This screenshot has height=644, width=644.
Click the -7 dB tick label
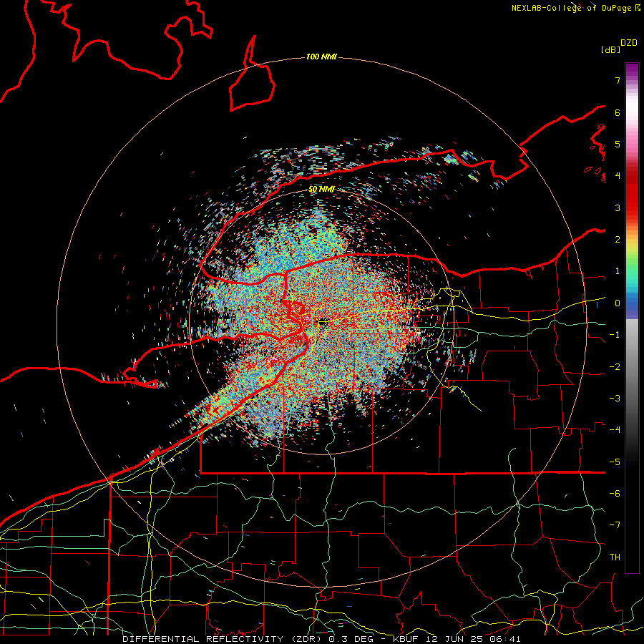(615, 525)
